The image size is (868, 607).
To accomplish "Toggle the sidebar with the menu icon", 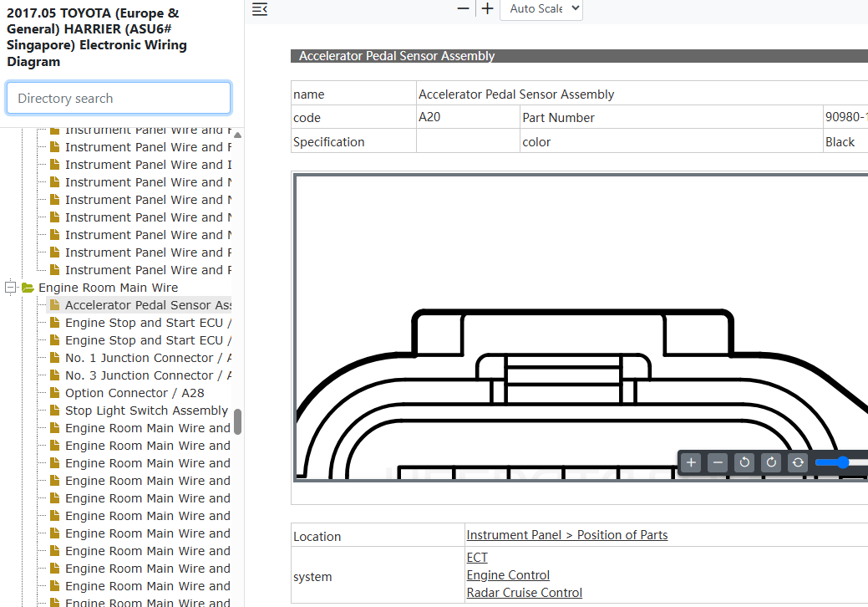I will point(260,9).
